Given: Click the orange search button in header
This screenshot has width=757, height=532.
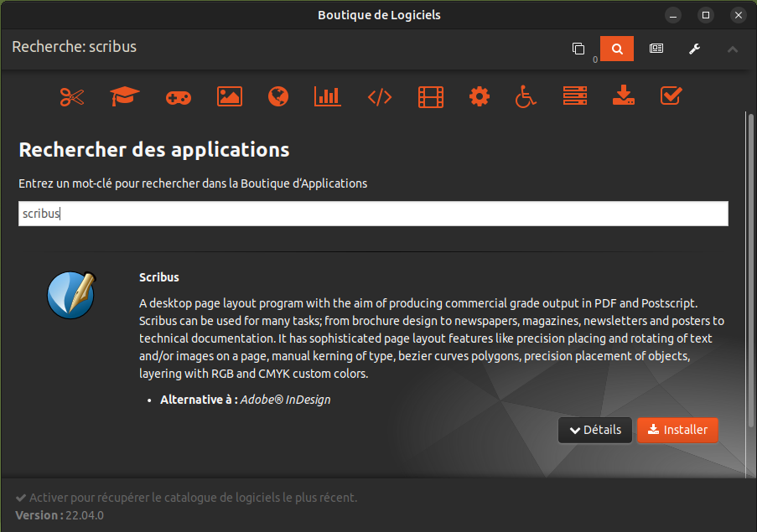Looking at the screenshot, I should 617,49.
